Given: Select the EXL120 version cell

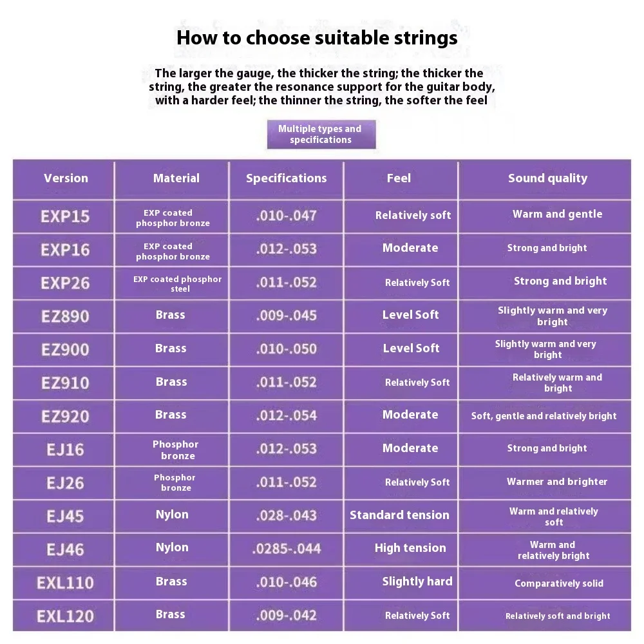Looking at the screenshot, I should [65, 616].
